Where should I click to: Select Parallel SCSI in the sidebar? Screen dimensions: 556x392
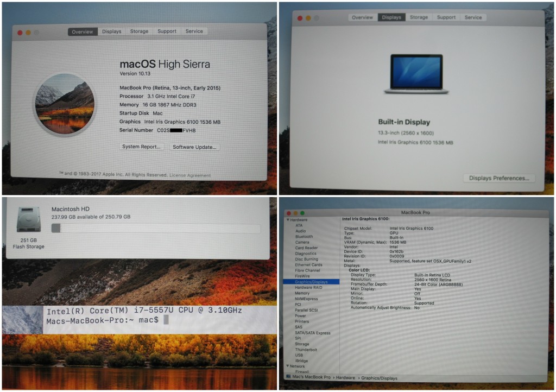[306, 310]
